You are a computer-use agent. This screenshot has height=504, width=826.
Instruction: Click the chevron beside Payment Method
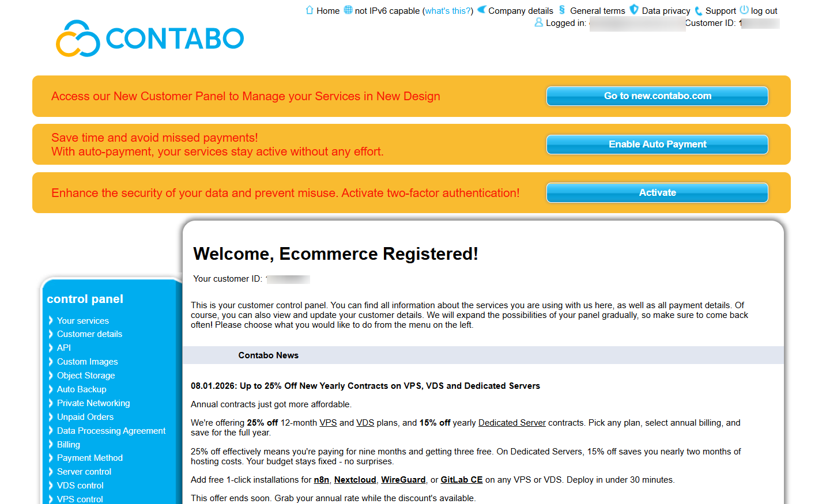coord(51,458)
